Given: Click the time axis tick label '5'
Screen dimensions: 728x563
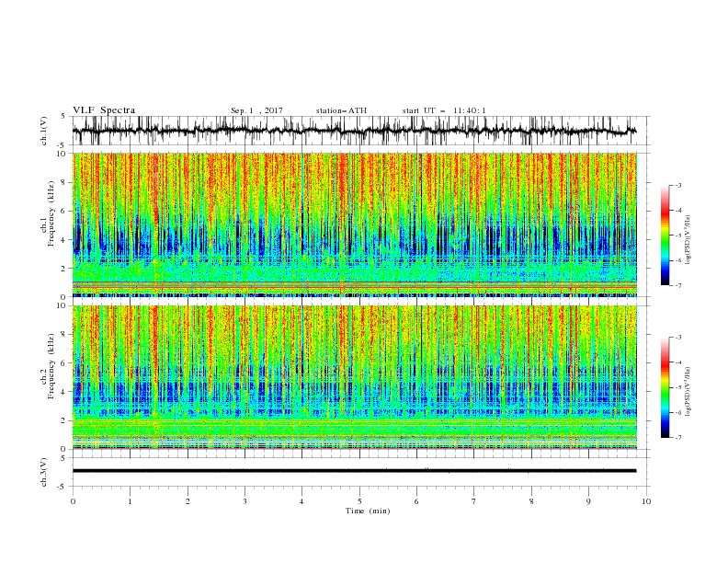Looking at the screenshot, I should (x=359, y=501).
